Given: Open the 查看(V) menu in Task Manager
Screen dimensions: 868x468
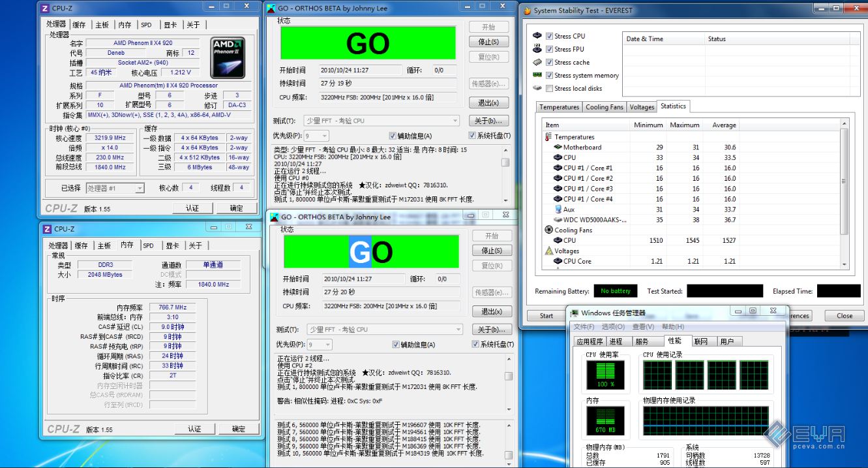Looking at the screenshot, I should point(643,326).
